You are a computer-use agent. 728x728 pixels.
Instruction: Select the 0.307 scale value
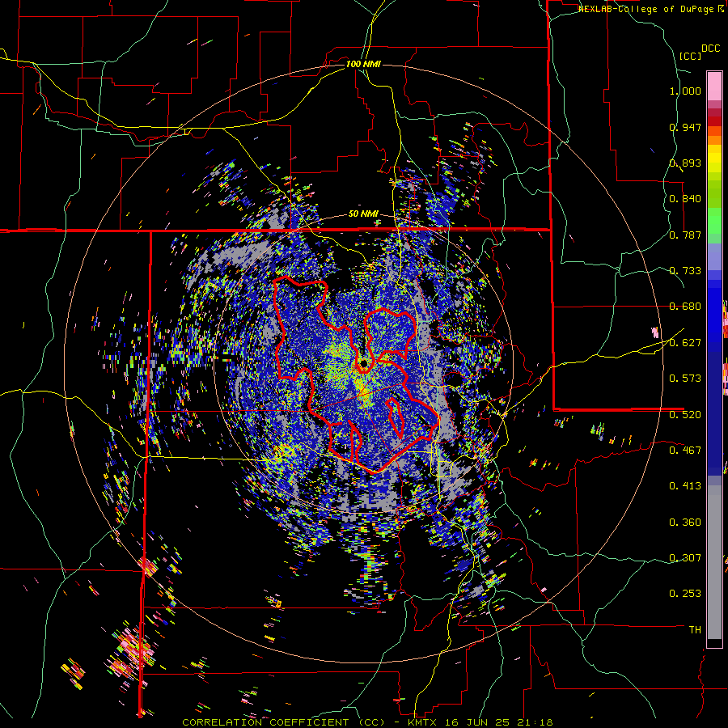point(685,558)
